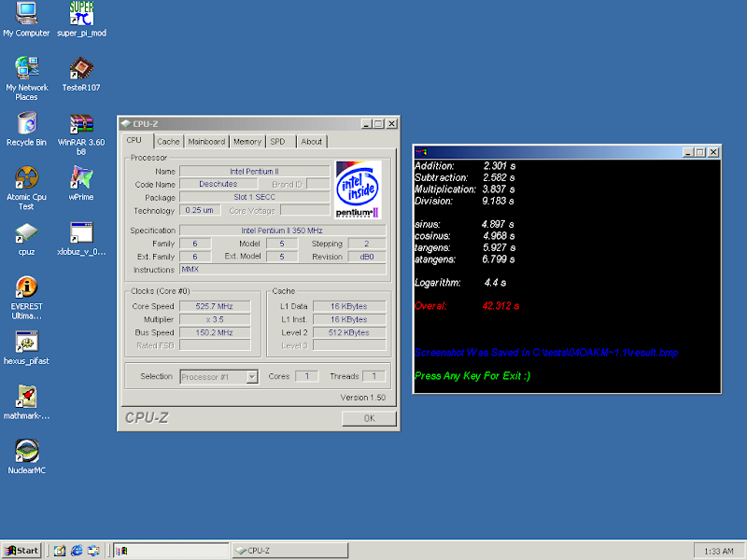The width and height of the screenshot is (747, 560).
Task: Launch super_pi_mod shortcut
Action: [81, 19]
